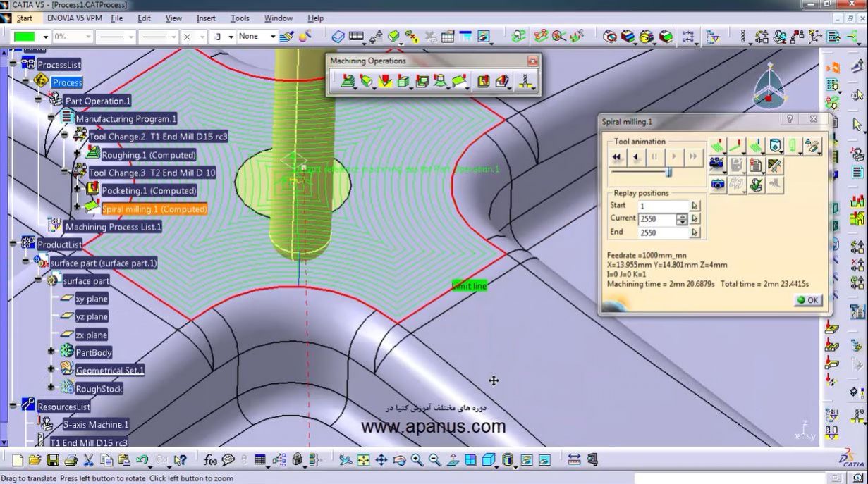Save with the floppy disk icon

(x=53, y=460)
